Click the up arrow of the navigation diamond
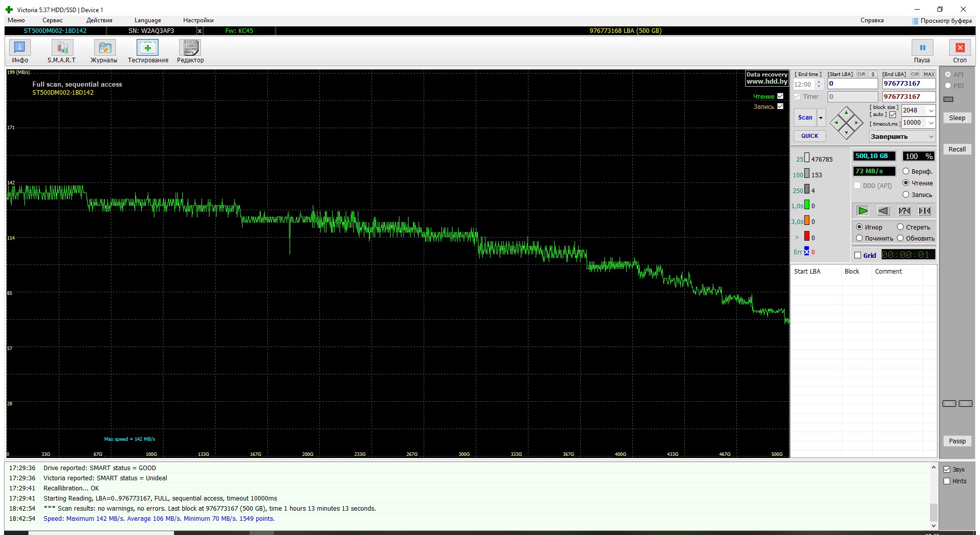The image size is (980, 535). [846, 112]
